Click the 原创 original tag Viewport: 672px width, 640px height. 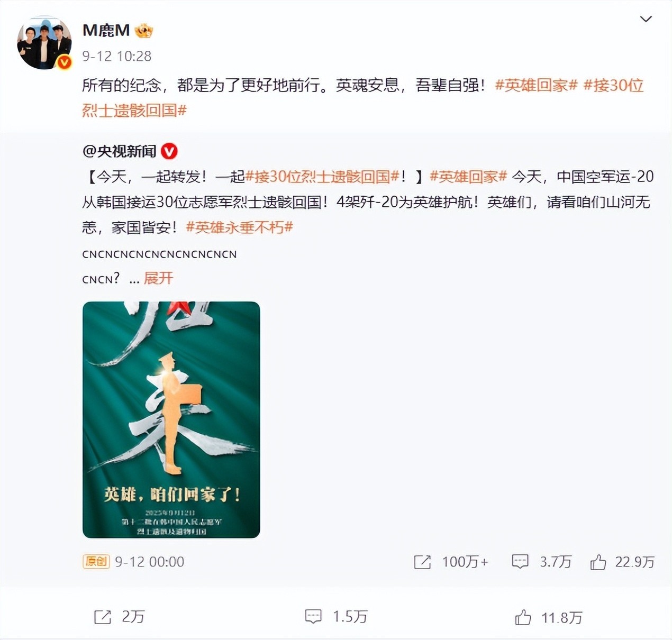pos(96,561)
